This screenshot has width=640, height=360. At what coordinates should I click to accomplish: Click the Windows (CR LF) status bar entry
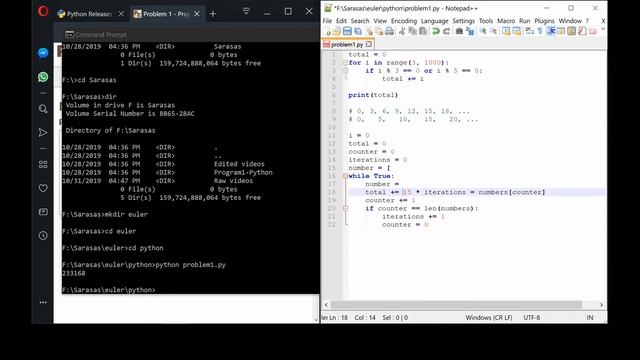click(x=489, y=318)
